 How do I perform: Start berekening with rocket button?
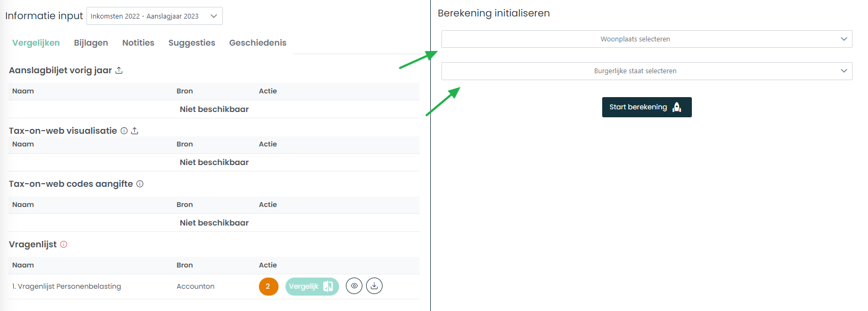pyautogui.click(x=647, y=107)
